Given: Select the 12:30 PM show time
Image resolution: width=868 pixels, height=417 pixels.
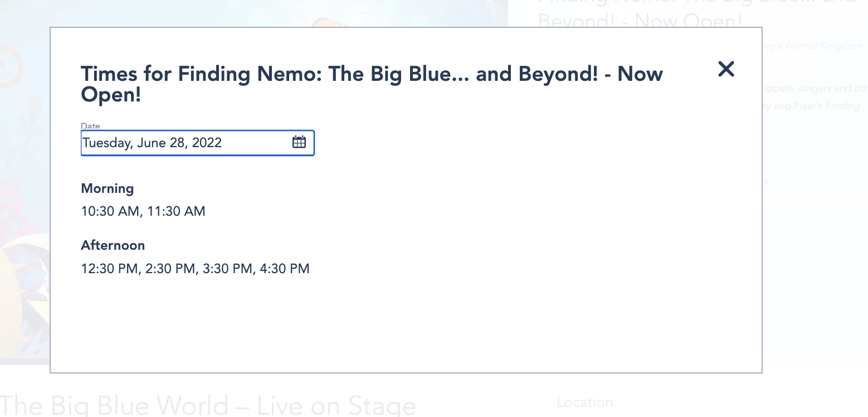Looking at the screenshot, I should click(109, 269).
